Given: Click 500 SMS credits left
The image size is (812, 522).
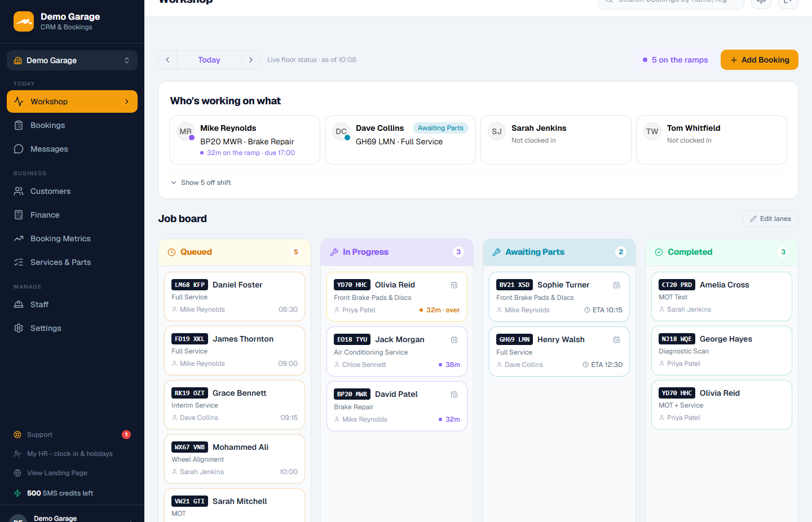Looking at the screenshot, I should (60, 493).
